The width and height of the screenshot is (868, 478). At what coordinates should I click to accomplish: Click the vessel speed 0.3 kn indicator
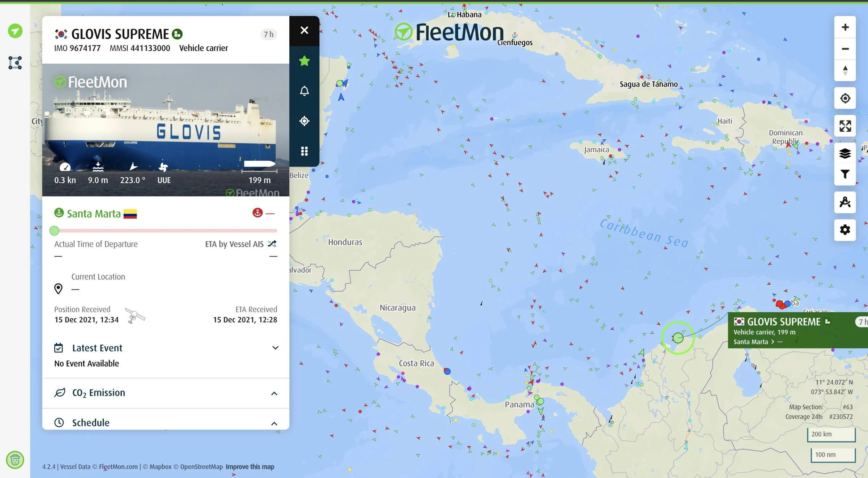(x=65, y=173)
